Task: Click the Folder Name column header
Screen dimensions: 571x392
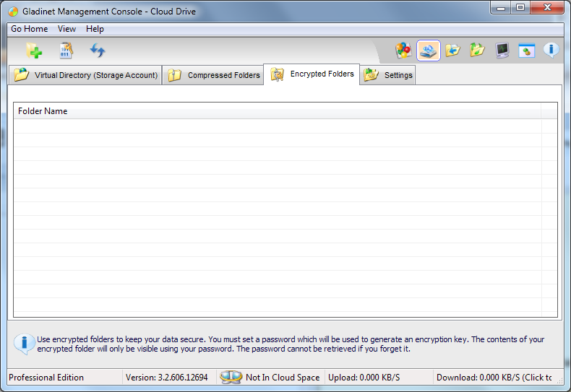Action: [x=277, y=111]
